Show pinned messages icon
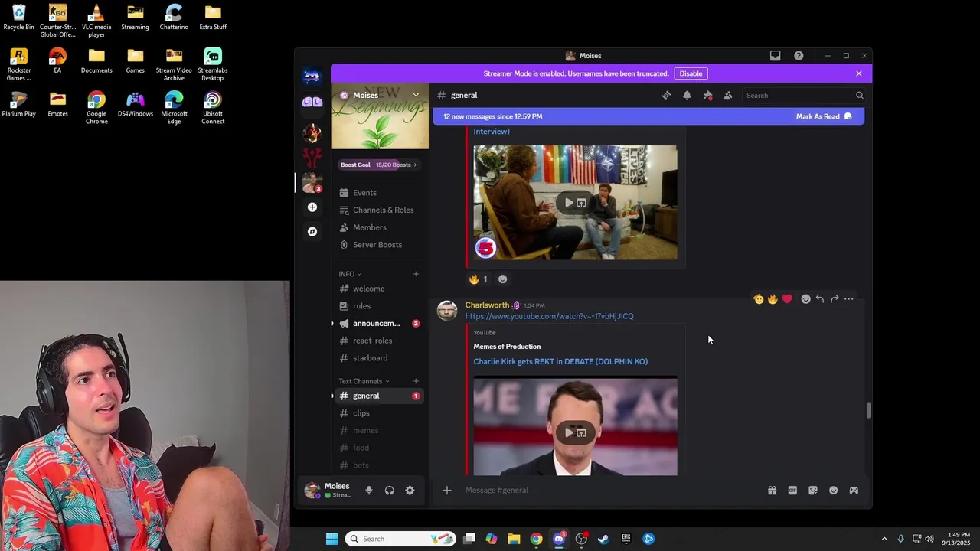Image resolution: width=980 pixels, height=551 pixels. click(x=707, y=96)
